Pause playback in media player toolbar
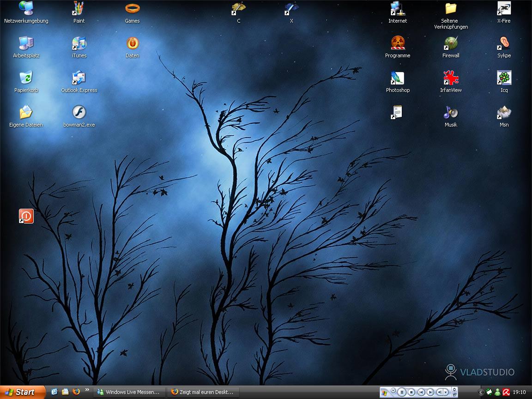Screen dimensions: 532x399 (402, 392)
